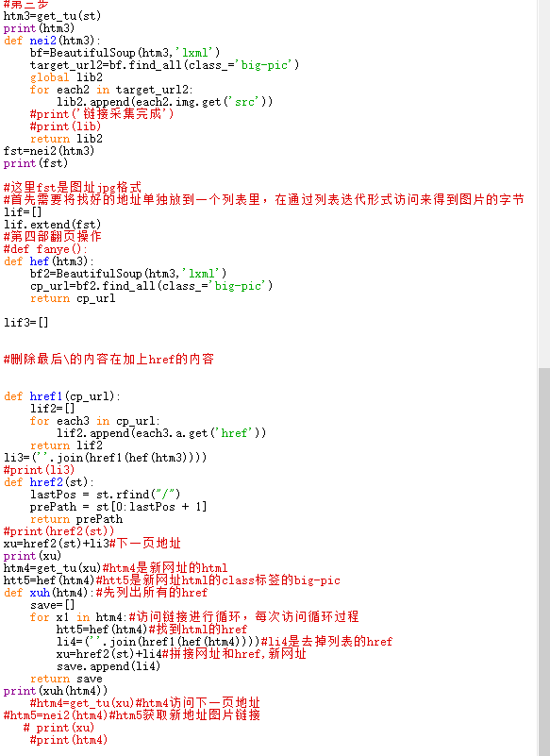550x756 pixels.
Task: Click comment '#删除最后\的内容在加上href的内容'
Action: (108, 360)
